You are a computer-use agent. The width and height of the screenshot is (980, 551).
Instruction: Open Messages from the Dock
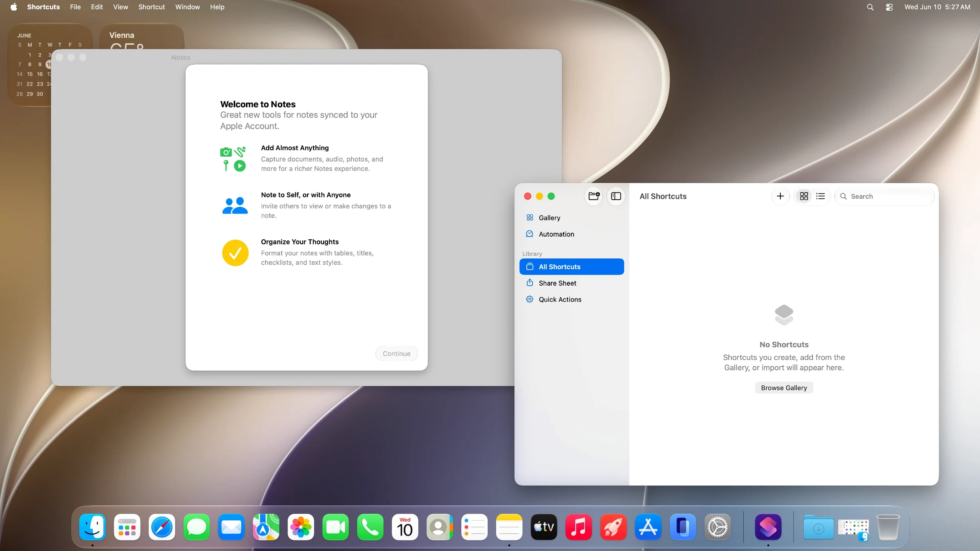197,527
